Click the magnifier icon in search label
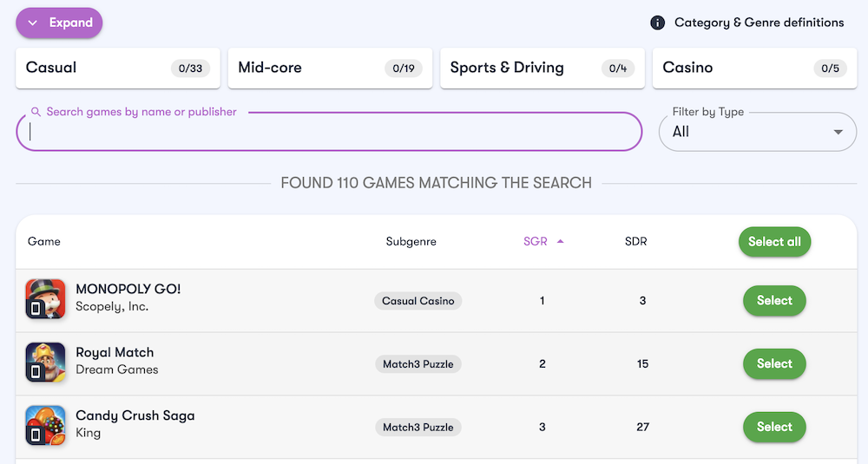This screenshot has width=868, height=464. (x=36, y=112)
